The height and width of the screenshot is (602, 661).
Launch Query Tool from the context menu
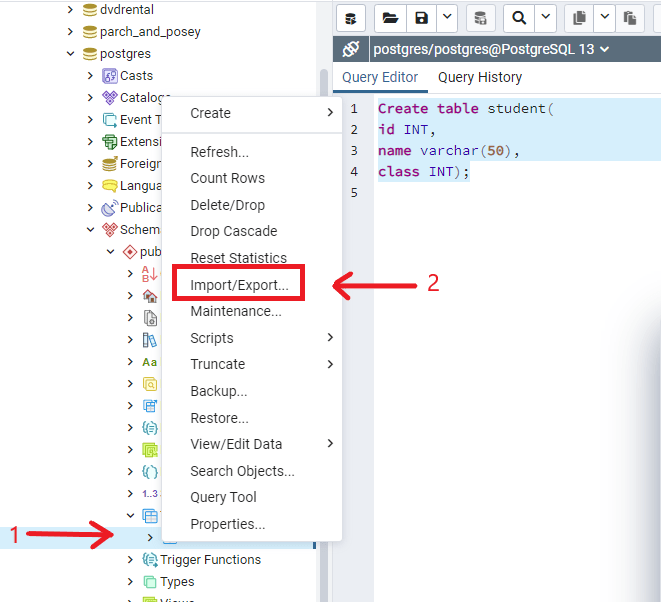[x=252, y=497]
